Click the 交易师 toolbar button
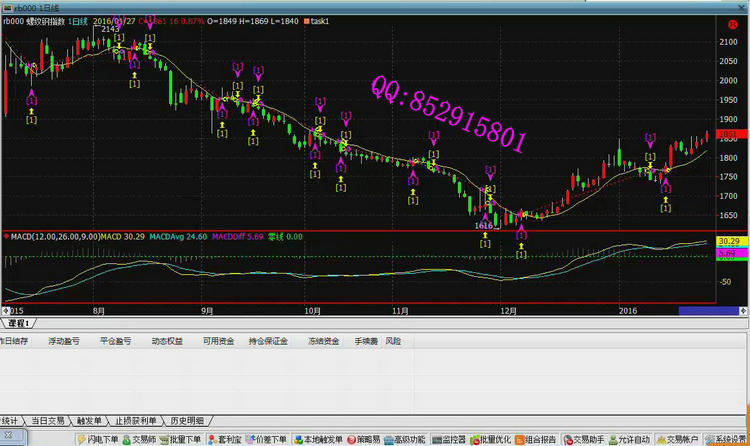 coord(141,439)
